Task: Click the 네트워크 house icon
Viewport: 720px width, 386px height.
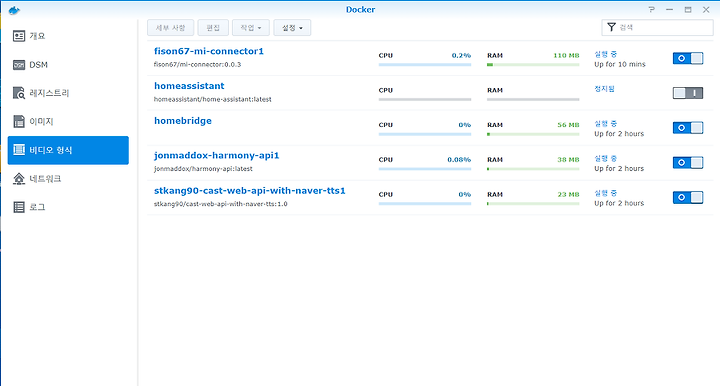Action: pyautogui.click(x=19, y=179)
